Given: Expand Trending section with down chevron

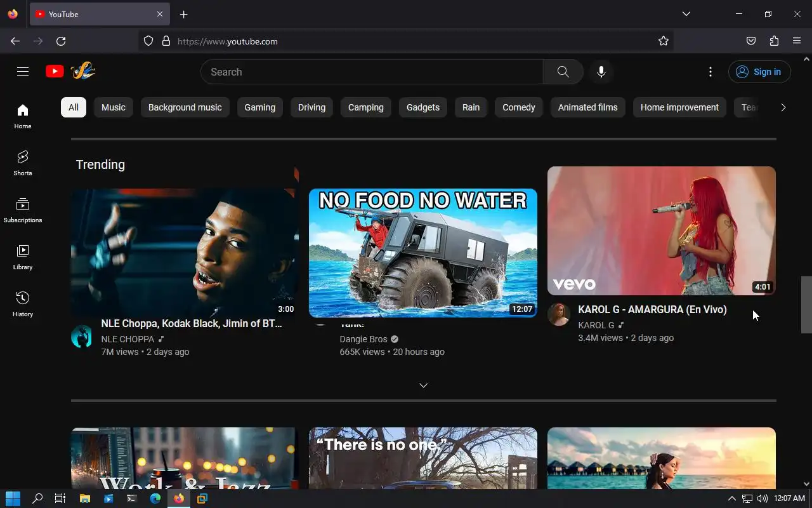Looking at the screenshot, I should coord(423,385).
